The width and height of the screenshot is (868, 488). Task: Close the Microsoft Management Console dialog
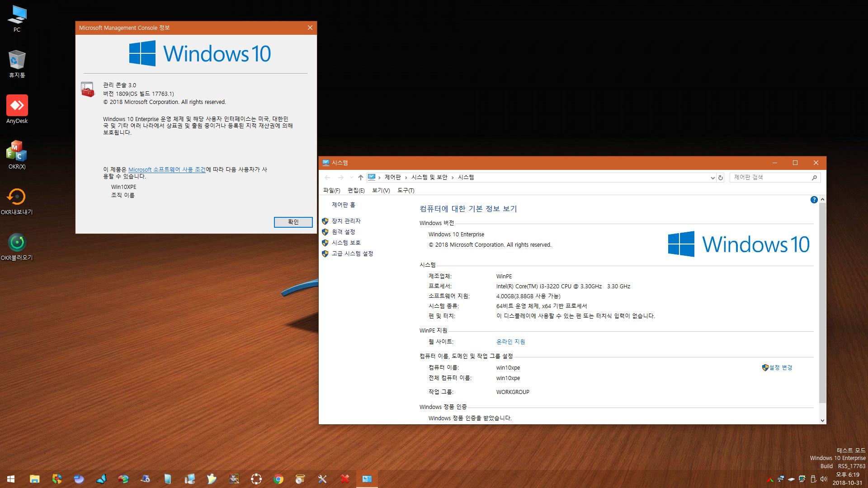[310, 28]
